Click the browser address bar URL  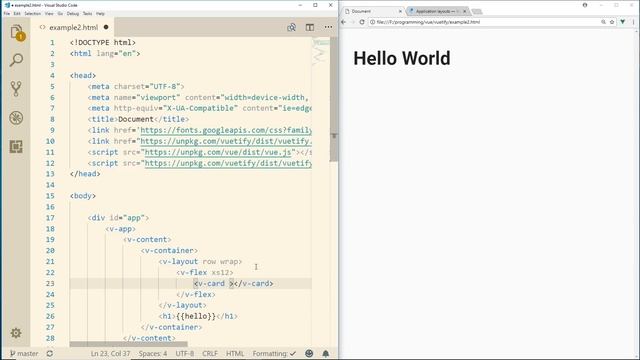tap(428, 22)
